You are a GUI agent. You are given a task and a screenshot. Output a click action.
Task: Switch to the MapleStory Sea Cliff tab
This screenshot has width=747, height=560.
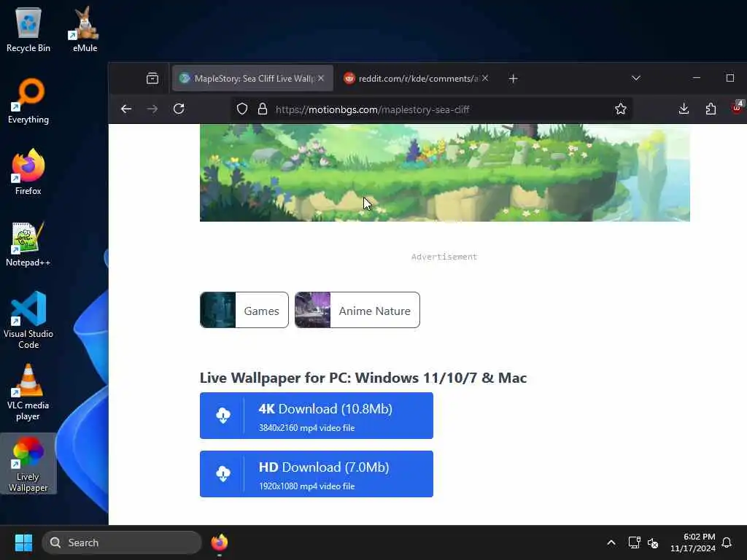pos(252,78)
